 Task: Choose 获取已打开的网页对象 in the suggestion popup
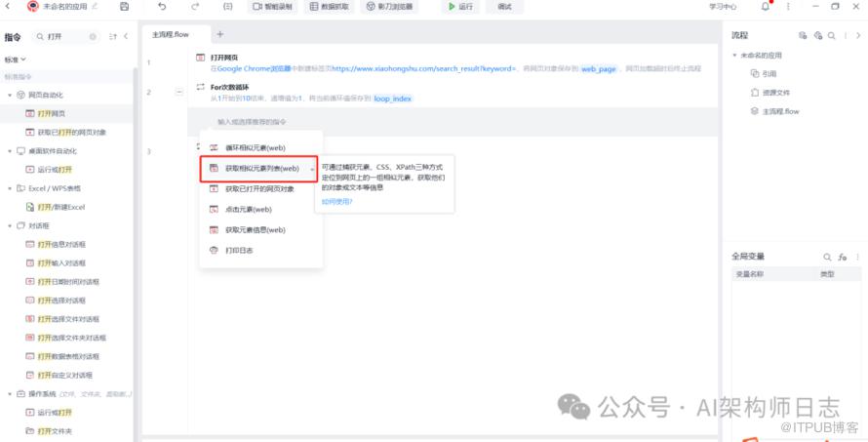260,189
